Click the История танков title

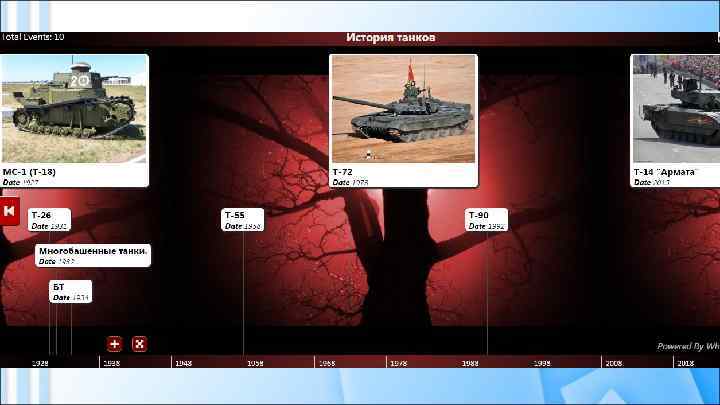click(x=391, y=38)
